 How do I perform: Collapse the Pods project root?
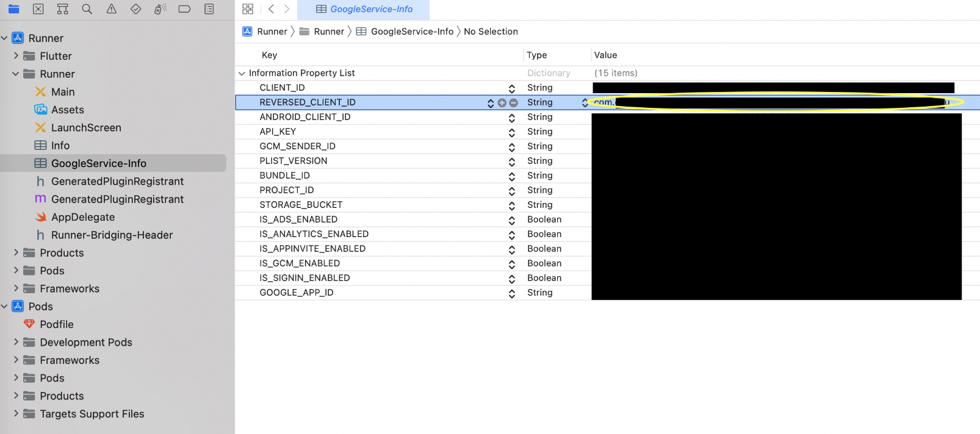(x=5, y=306)
